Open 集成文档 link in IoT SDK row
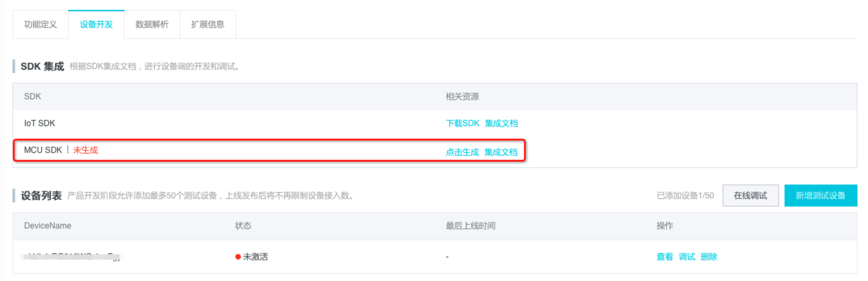The width and height of the screenshot is (868, 281). click(x=501, y=123)
